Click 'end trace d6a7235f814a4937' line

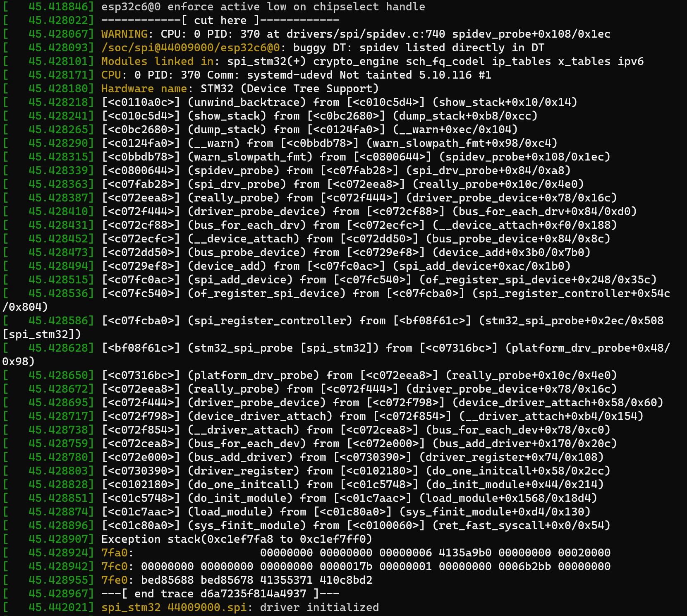[220, 594]
